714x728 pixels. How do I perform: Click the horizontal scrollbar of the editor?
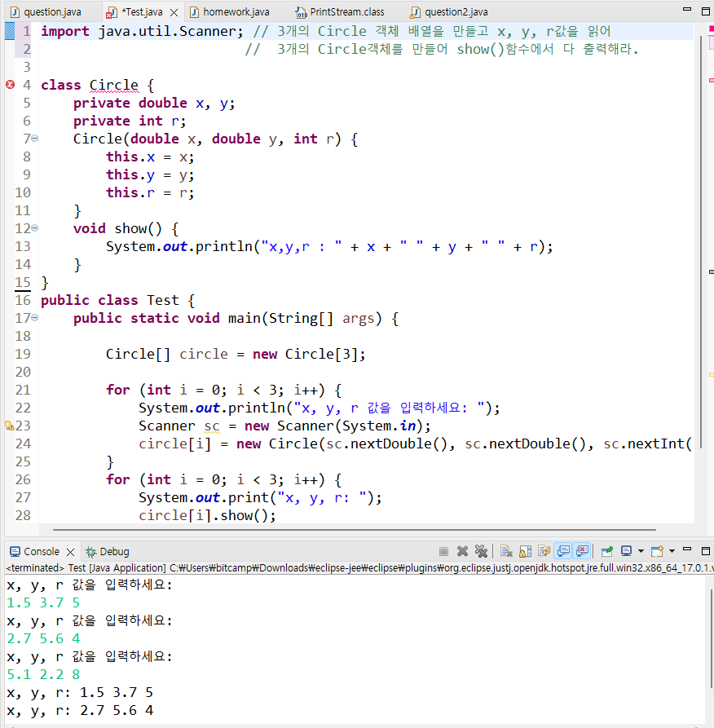[x=355, y=529]
